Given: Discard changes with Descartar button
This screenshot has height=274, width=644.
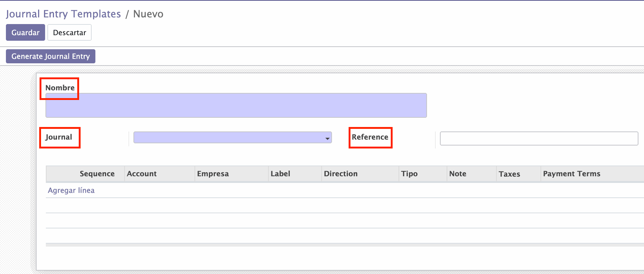Looking at the screenshot, I should click(x=70, y=33).
